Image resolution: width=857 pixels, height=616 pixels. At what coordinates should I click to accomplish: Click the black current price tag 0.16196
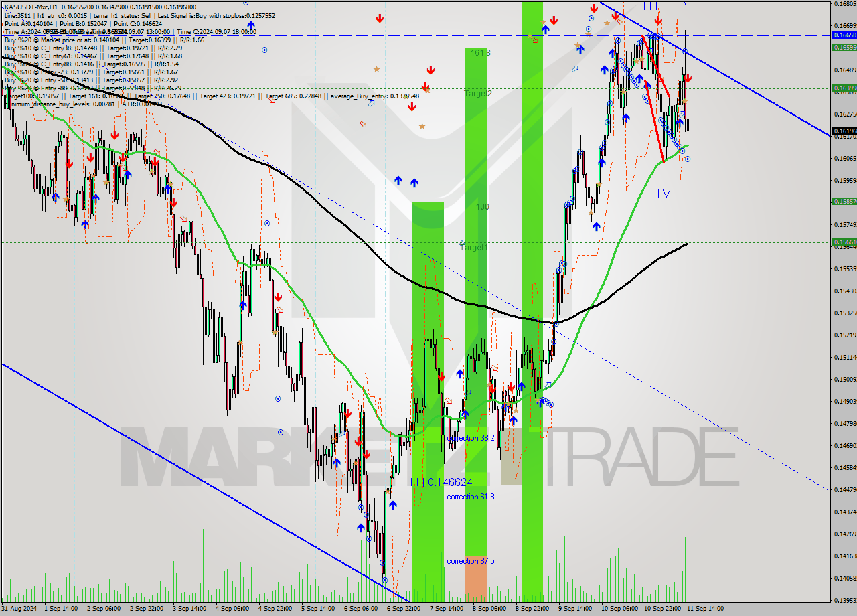click(x=844, y=131)
